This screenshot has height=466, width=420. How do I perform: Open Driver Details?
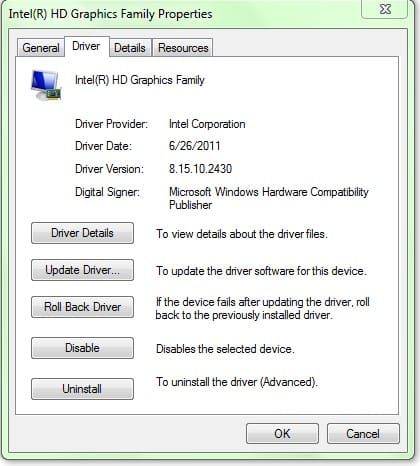tap(82, 233)
